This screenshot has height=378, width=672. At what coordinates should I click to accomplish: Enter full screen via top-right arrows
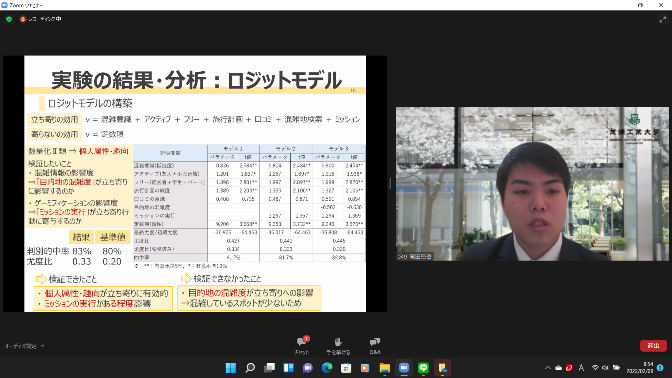[663, 19]
